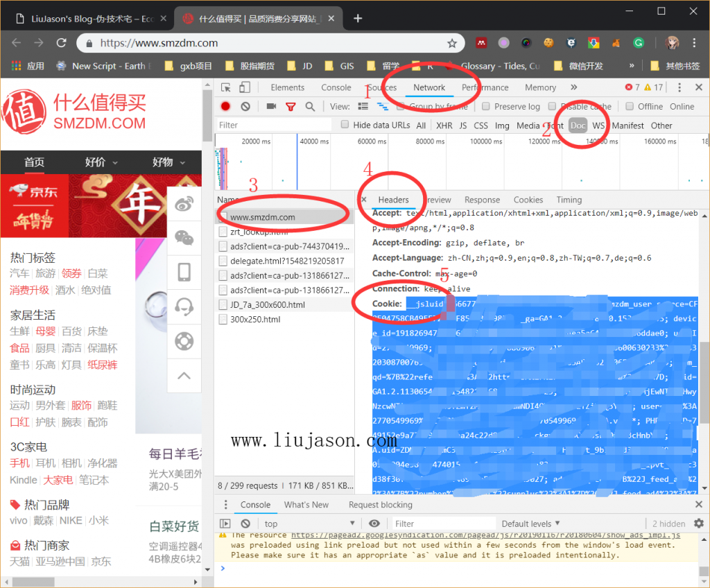Stop recording the network log
The height and width of the screenshot is (588, 710).
click(225, 107)
